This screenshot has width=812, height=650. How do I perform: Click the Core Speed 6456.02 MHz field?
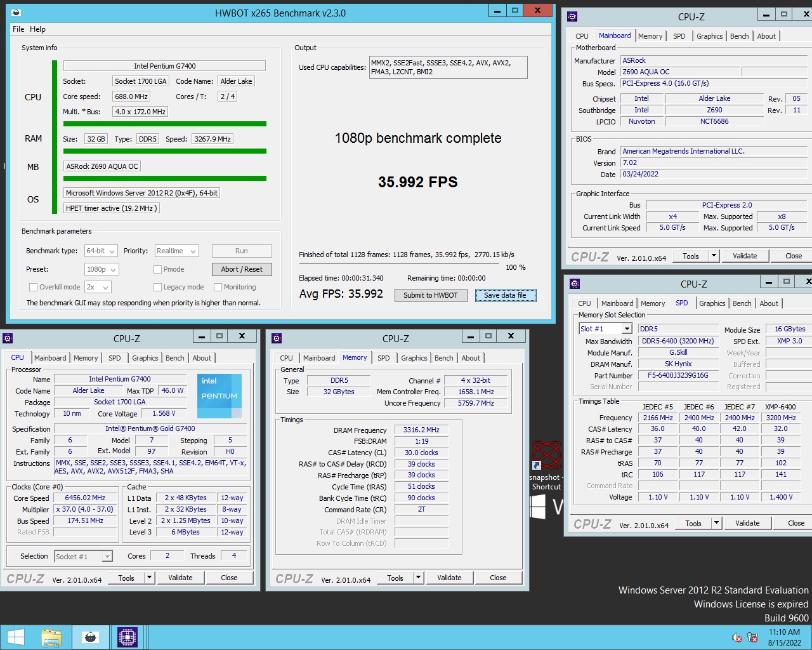(85, 498)
